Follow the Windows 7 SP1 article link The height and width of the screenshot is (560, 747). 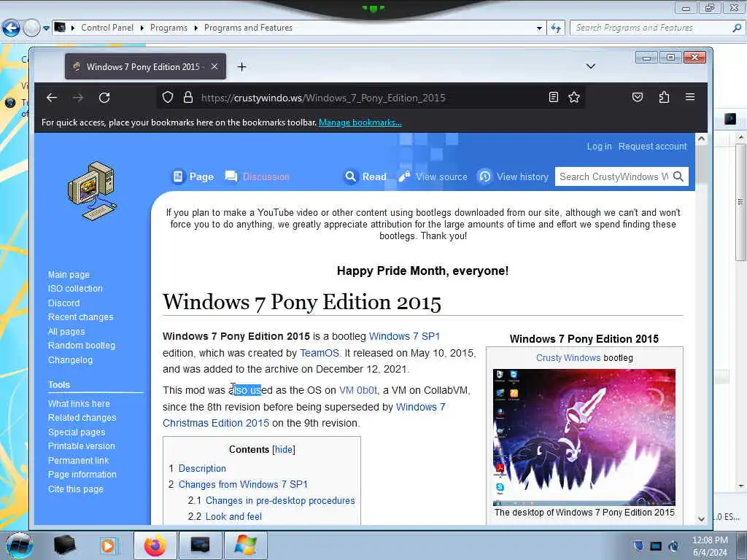coord(404,336)
